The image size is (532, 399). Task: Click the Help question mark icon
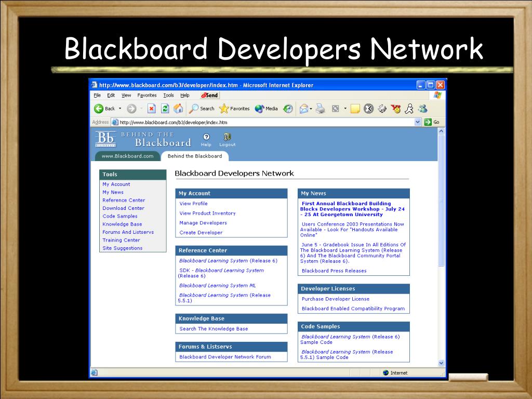206,137
